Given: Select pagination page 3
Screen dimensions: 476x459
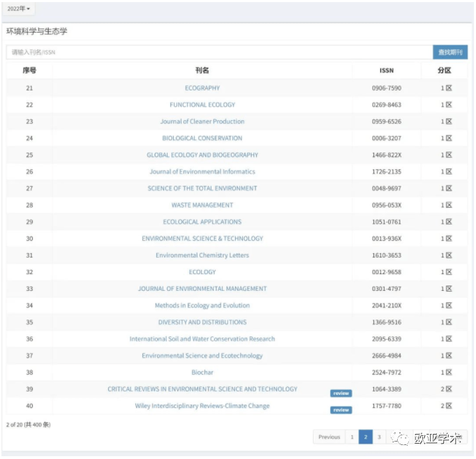Looking at the screenshot, I should [x=379, y=437].
